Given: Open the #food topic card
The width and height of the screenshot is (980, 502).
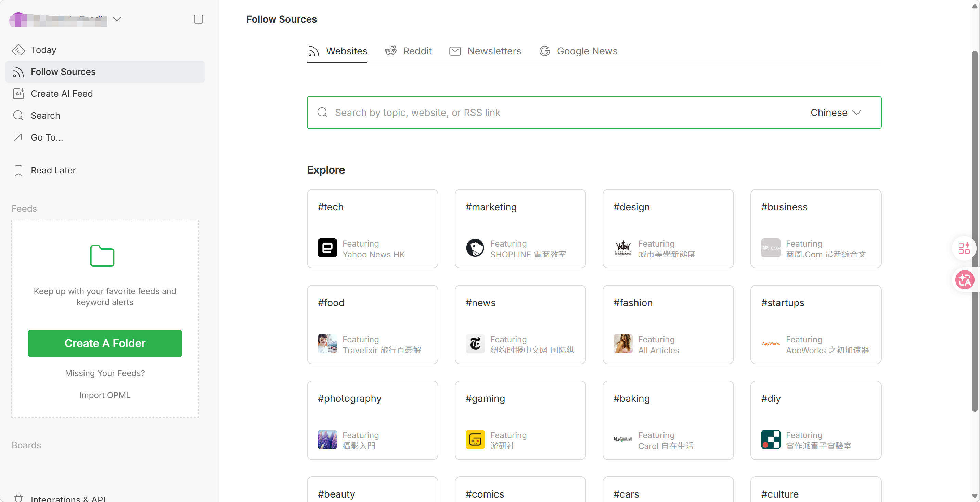Looking at the screenshot, I should pyautogui.click(x=372, y=325).
